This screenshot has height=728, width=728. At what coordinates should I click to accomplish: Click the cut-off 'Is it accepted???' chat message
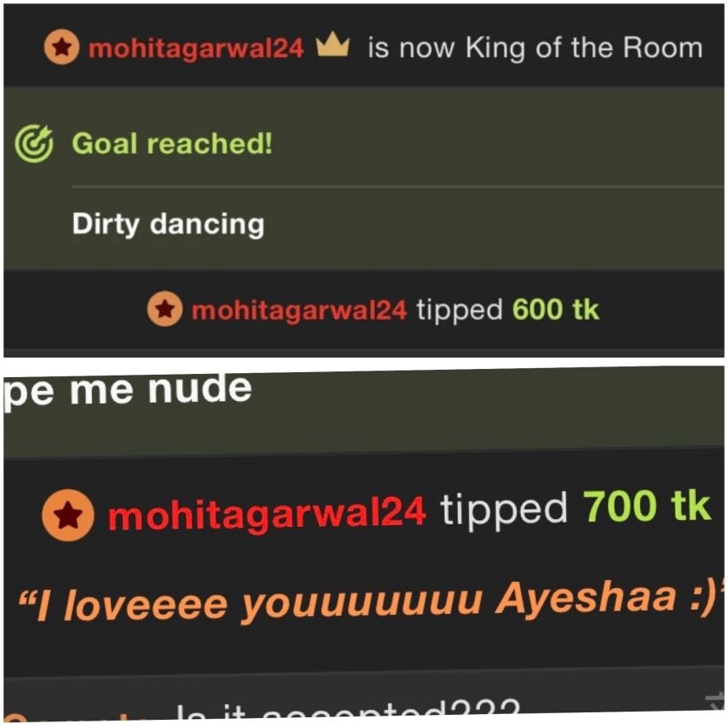[x=348, y=709]
